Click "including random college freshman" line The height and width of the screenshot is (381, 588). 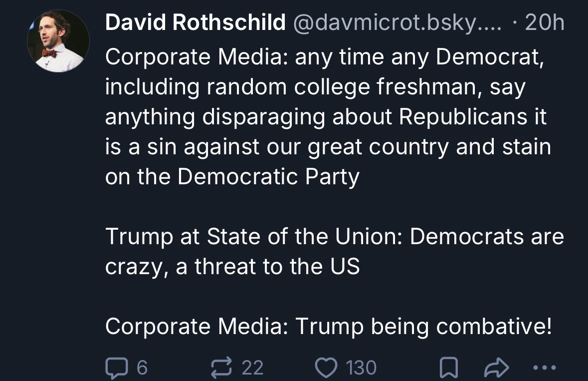click(x=315, y=87)
